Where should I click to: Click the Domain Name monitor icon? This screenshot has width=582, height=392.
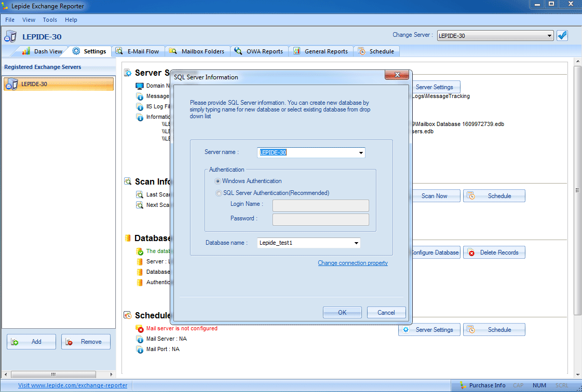140,86
